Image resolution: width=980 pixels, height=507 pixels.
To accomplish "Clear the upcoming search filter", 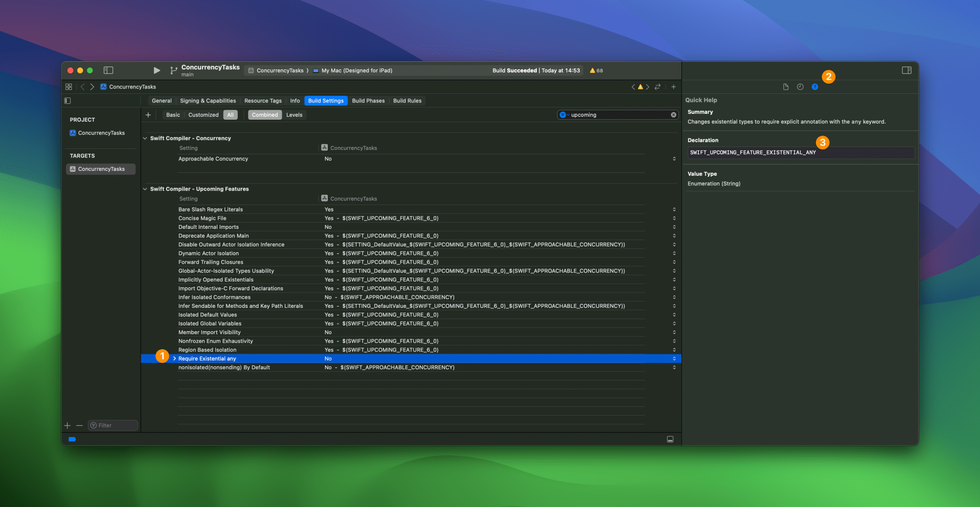I will (x=673, y=115).
